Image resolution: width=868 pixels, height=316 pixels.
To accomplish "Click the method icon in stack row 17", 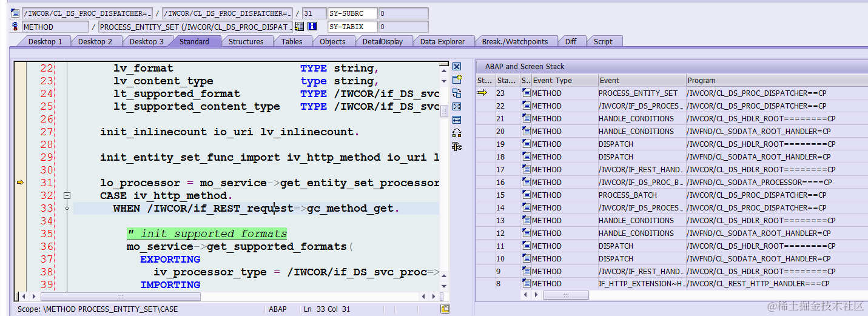I will [527, 169].
